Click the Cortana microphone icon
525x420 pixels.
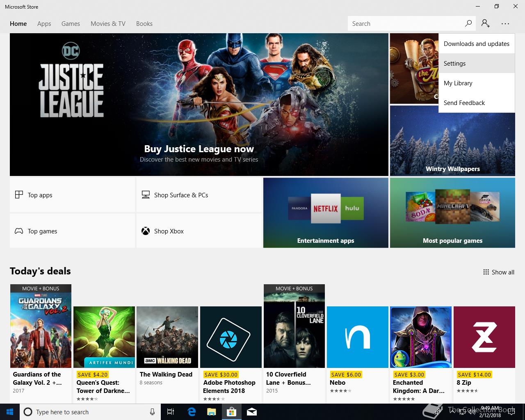(x=152, y=412)
